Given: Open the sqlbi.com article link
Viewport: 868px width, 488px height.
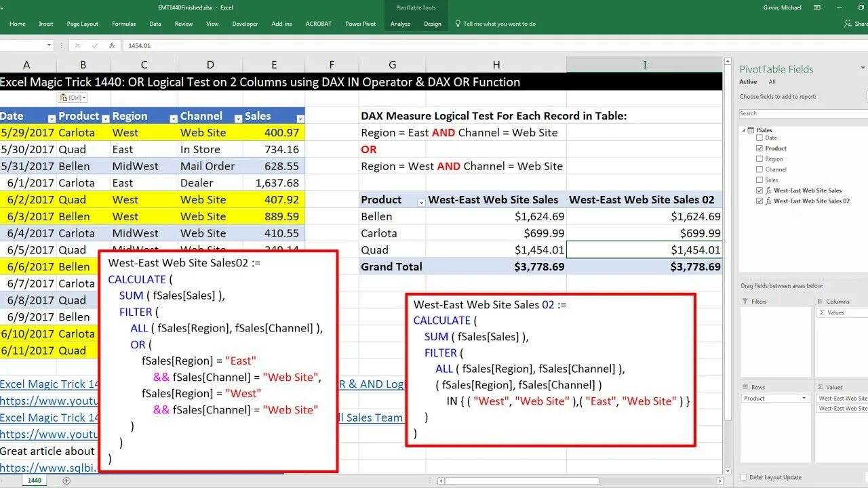Looking at the screenshot, I should 47,468.
